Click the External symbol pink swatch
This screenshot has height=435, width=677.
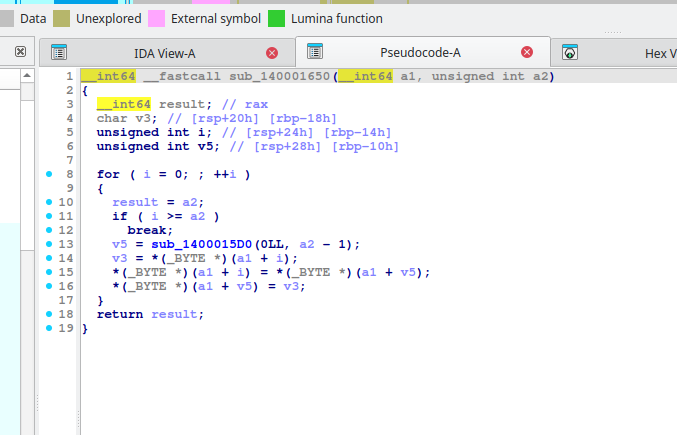coord(156,19)
